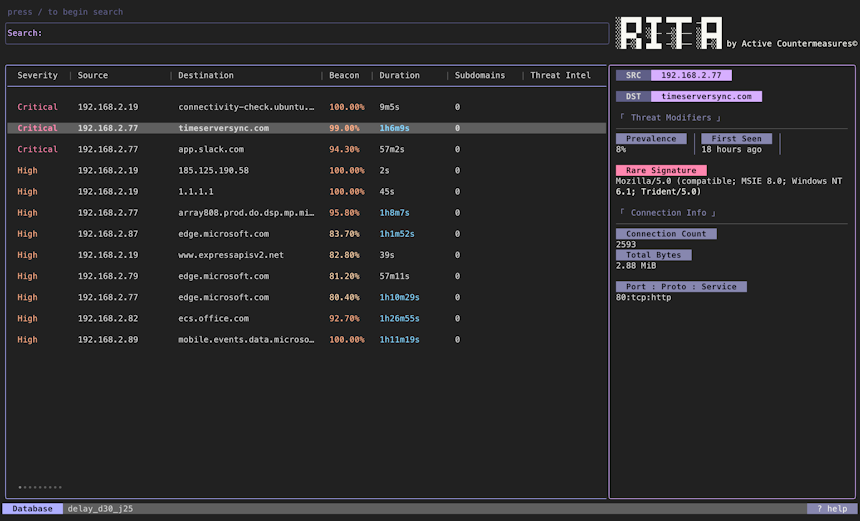Select the 1.1.1.1 destination row
860x521 pixels.
[x=307, y=191]
